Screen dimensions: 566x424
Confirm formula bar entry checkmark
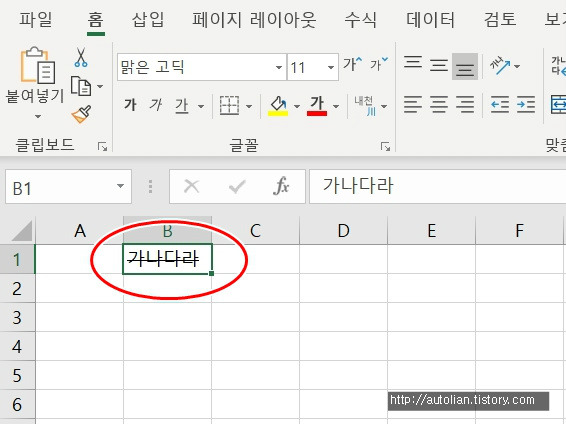[x=237, y=187]
